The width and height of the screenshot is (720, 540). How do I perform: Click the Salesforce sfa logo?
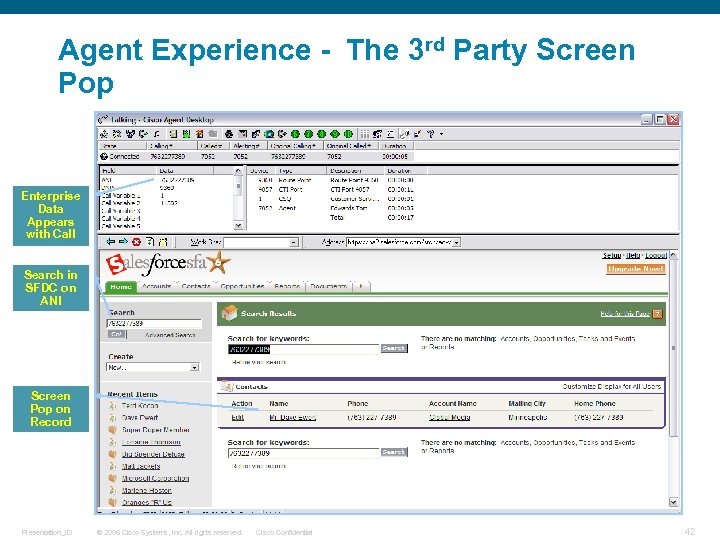pyautogui.click(x=168, y=264)
